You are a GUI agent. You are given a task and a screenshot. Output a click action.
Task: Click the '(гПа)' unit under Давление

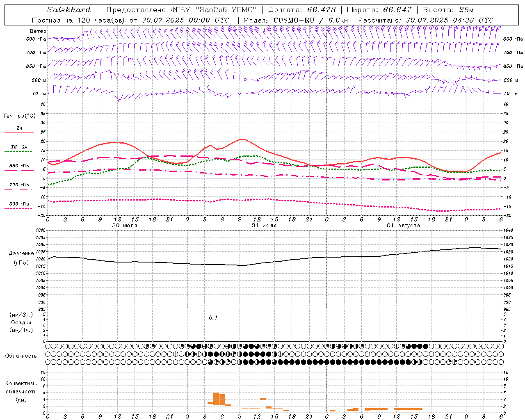click(x=21, y=262)
